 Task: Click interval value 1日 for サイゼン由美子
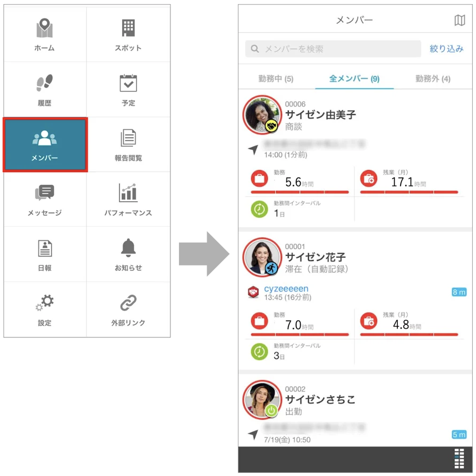(x=279, y=214)
